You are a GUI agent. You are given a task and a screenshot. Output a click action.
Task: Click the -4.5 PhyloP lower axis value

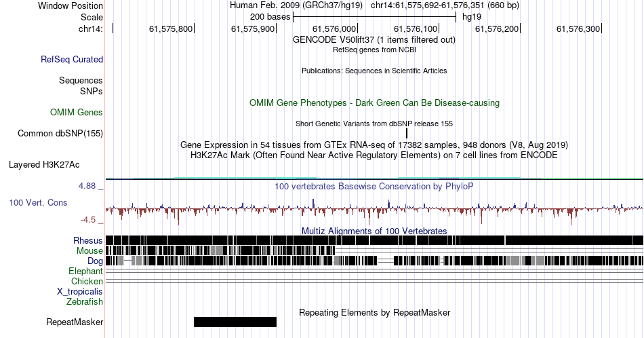[88, 220]
